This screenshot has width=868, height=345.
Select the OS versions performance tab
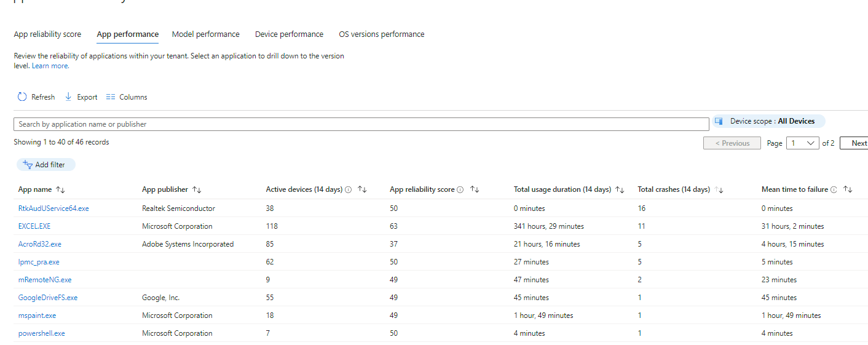pos(381,34)
